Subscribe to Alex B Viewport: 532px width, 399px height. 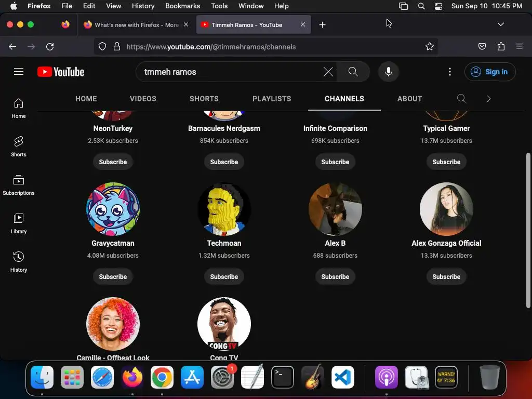tap(335, 276)
